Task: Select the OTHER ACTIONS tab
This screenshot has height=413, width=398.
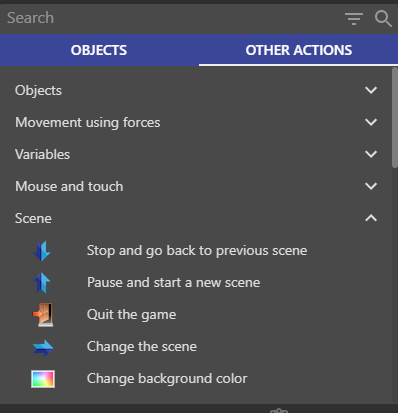Action: coord(298,50)
